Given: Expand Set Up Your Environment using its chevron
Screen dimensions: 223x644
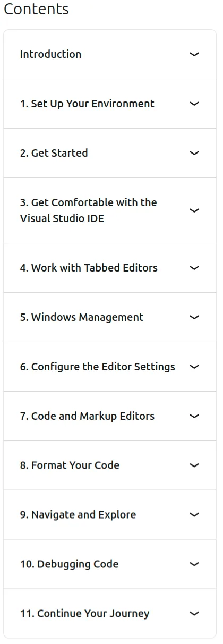Looking at the screenshot, I should (194, 104).
